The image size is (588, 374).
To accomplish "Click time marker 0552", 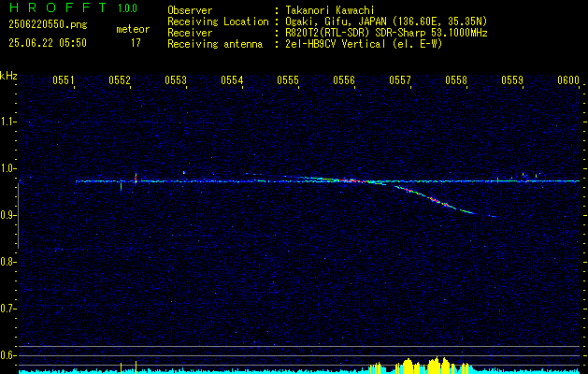I will (x=120, y=79).
